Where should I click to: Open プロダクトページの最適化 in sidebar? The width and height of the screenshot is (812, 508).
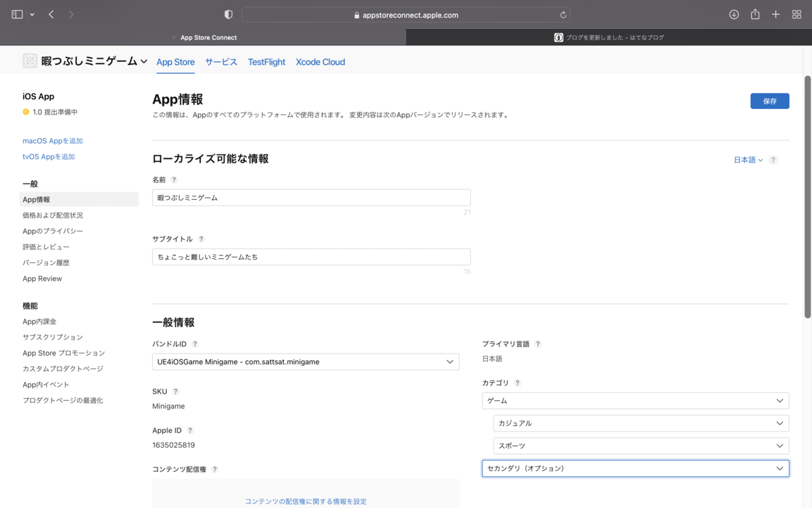pos(63,400)
